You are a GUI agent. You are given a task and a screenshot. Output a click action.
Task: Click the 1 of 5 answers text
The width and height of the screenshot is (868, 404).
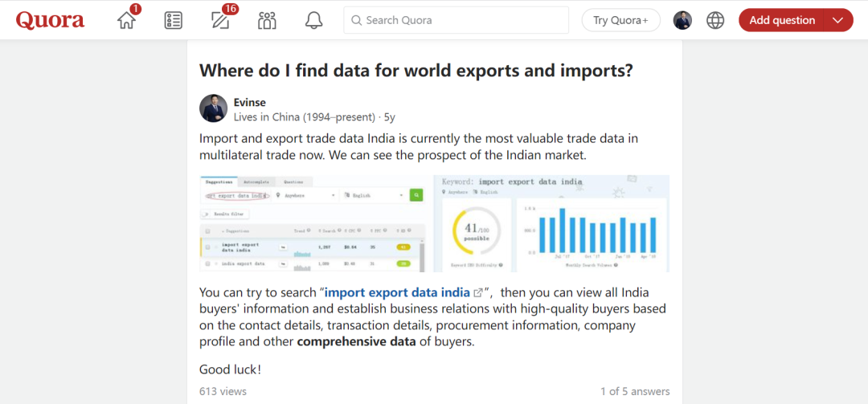tap(634, 391)
